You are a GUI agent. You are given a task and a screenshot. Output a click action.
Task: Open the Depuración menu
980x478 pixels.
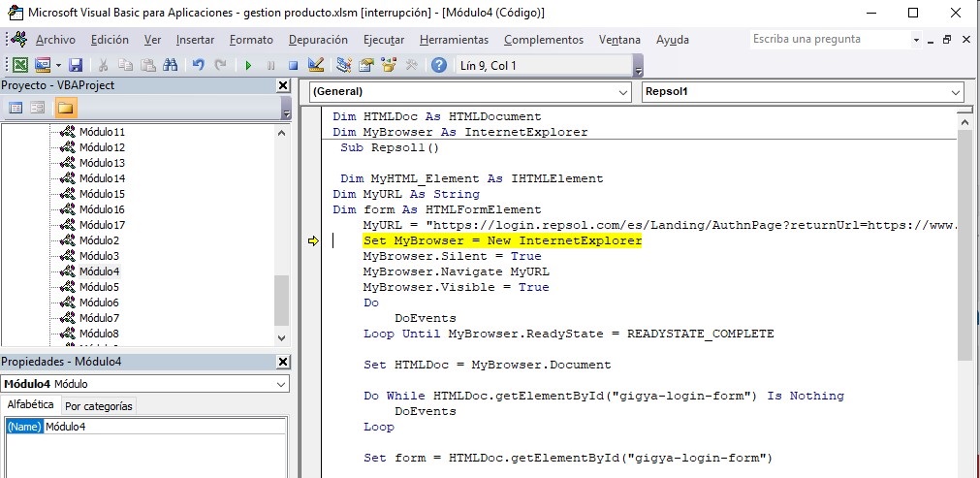coord(318,40)
